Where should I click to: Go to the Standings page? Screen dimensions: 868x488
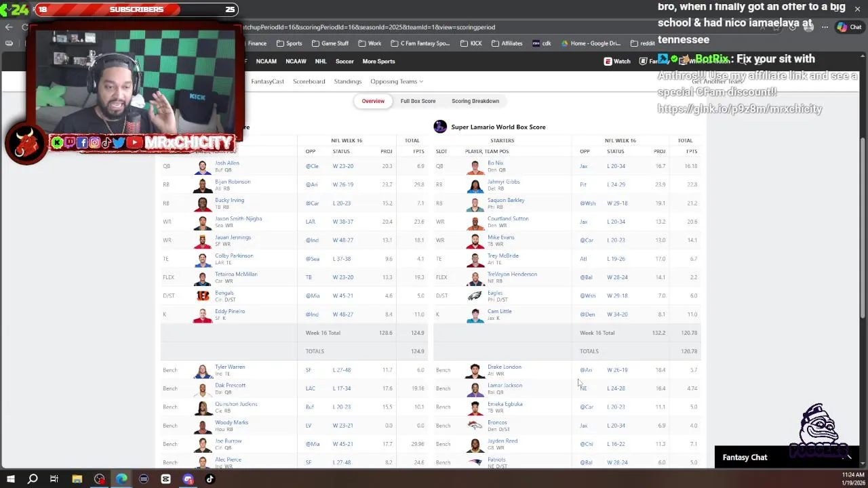click(348, 81)
